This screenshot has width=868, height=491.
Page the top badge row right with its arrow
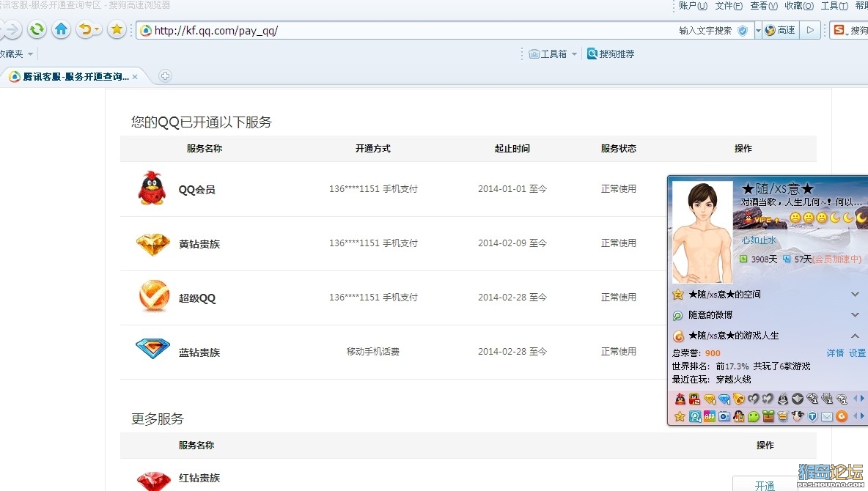point(862,399)
